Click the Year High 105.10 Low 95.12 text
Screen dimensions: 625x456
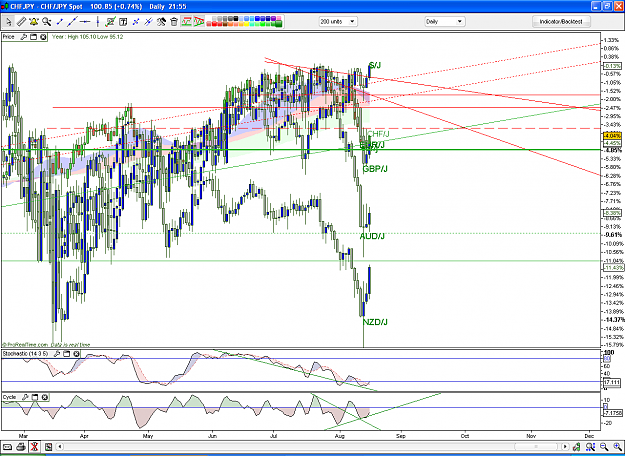pyautogui.click(x=88, y=37)
